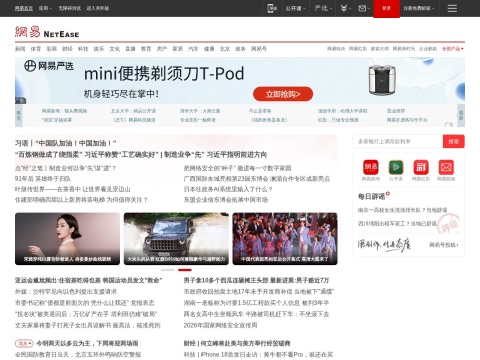Open the Chinese delegation opening ceremony thumbnail
The height and width of the screenshot is (360, 480).
coord(285,239)
